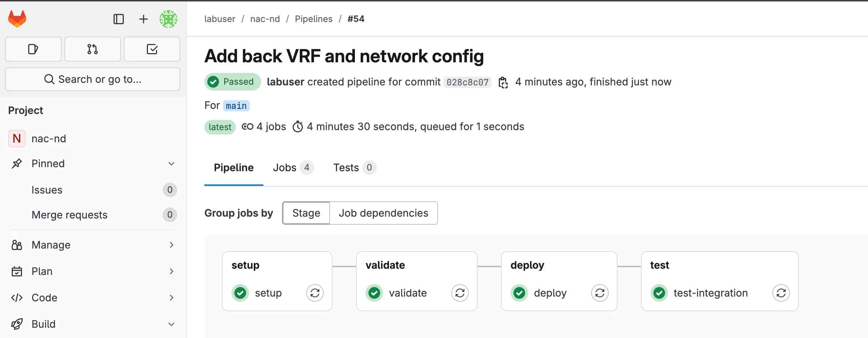Open the main branch link
This screenshot has width=868, height=338.
pos(236,106)
